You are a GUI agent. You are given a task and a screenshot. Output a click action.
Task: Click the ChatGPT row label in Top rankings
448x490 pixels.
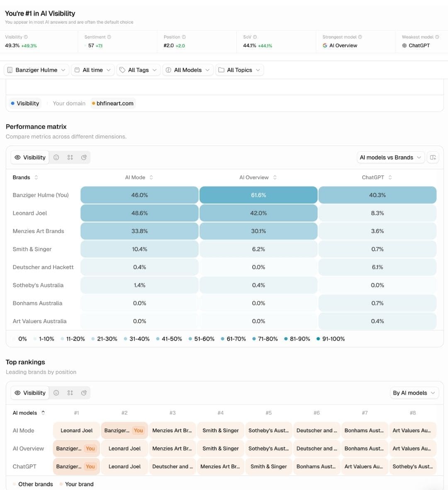tap(24, 467)
